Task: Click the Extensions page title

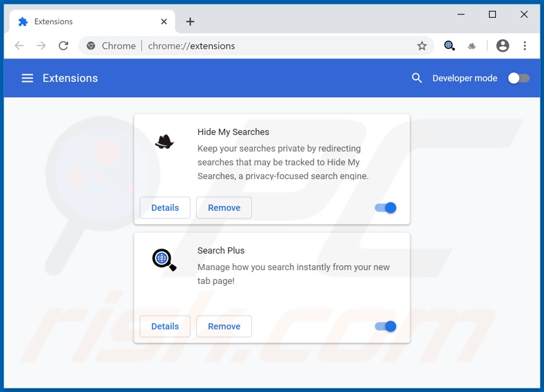Action: click(70, 78)
